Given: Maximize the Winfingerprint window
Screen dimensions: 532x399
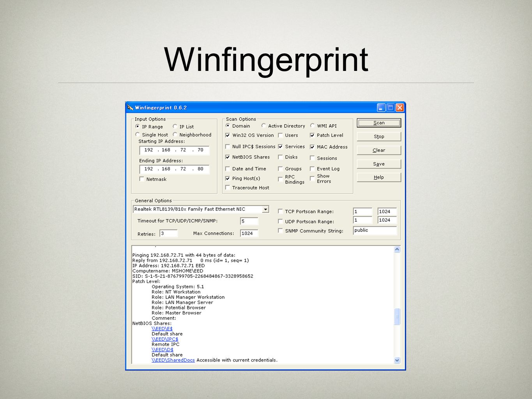Looking at the screenshot, I should 390,108.
